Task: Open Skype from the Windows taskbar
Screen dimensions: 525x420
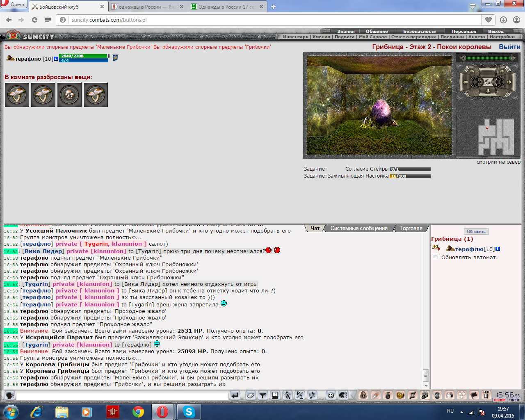Action: tap(189, 412)
